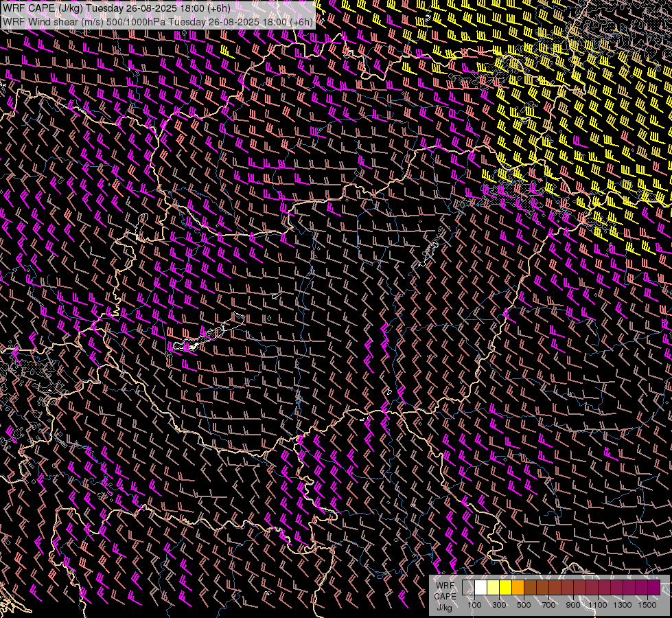Click the J/kg unit label in legend
Image resolution: width=672 pixels, height=618 pixels.
click(x=444, y=608)
